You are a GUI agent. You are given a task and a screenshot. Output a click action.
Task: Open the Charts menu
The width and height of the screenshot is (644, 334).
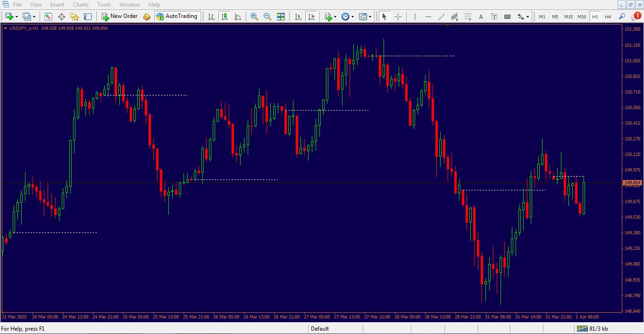coord(81,5)
